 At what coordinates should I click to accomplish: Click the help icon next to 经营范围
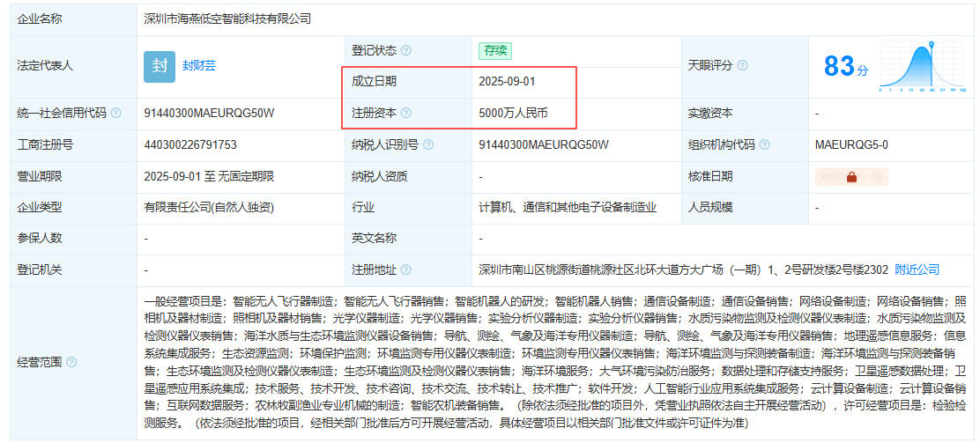[x=71, y=362]
